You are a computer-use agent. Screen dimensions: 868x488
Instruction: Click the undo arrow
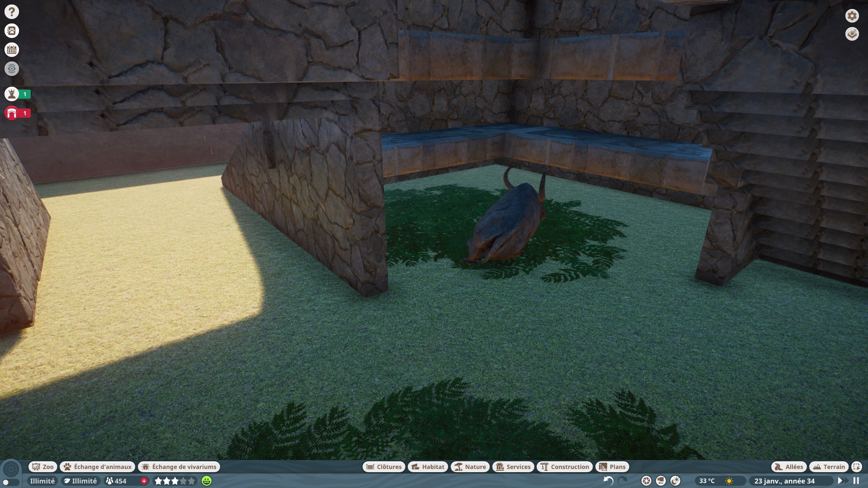pyautogui.click(x=609, y=481)
